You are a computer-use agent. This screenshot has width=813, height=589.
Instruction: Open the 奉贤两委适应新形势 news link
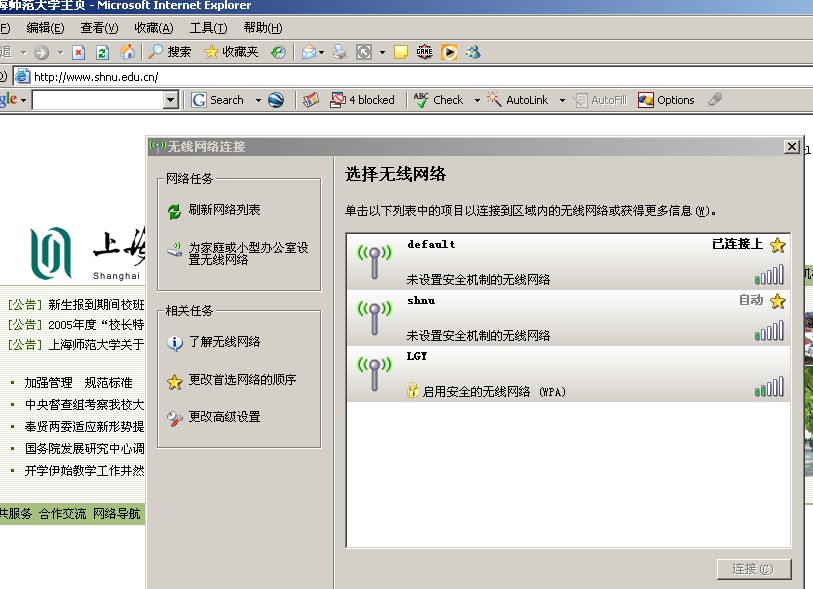coord(85,427)
